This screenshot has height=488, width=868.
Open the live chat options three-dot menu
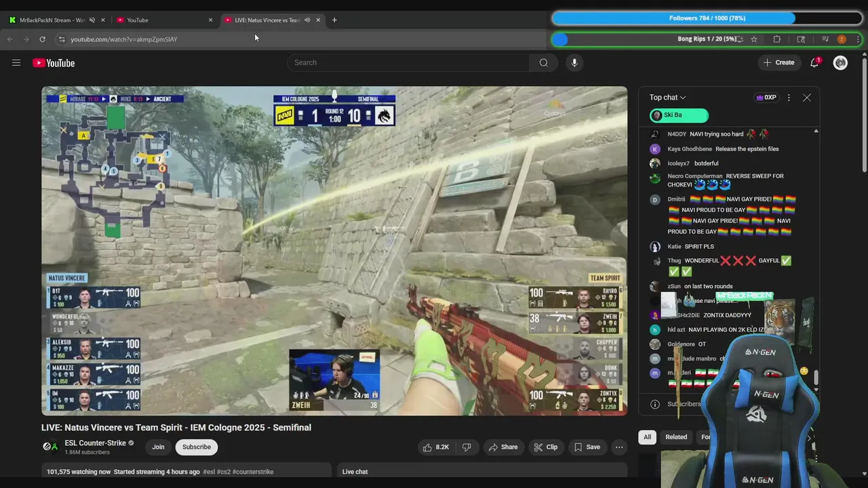[789, 98]
